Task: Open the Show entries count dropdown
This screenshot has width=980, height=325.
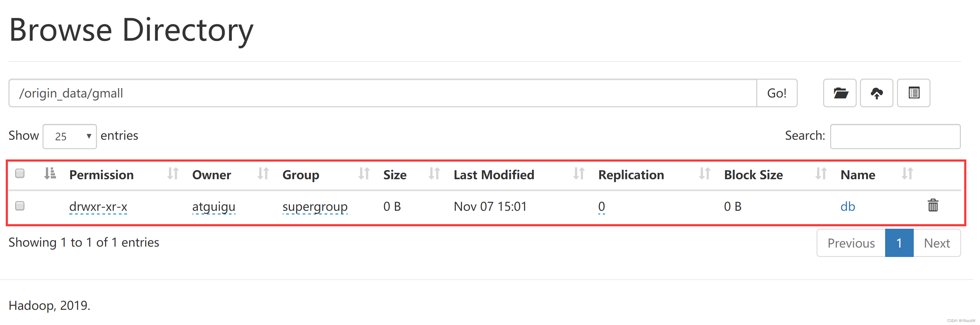Action: [70, 136]
